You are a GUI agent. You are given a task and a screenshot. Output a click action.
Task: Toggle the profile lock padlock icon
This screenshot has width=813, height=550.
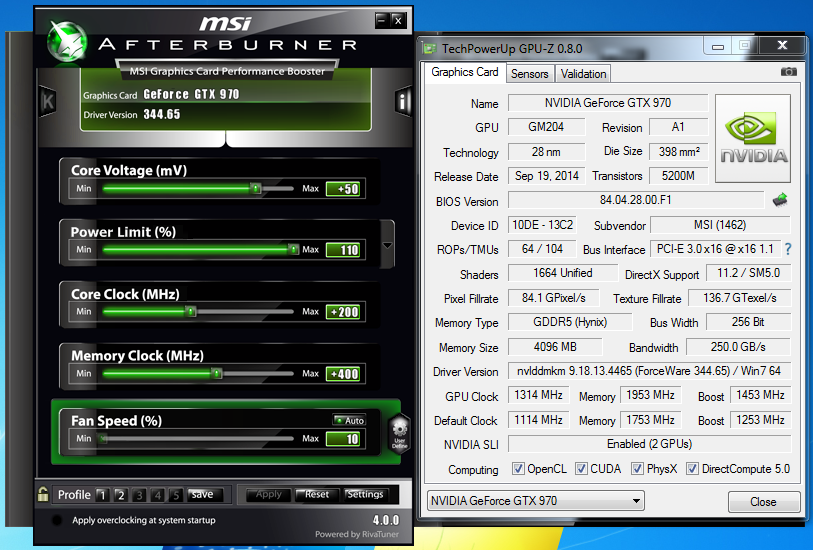tap(43, 495)
